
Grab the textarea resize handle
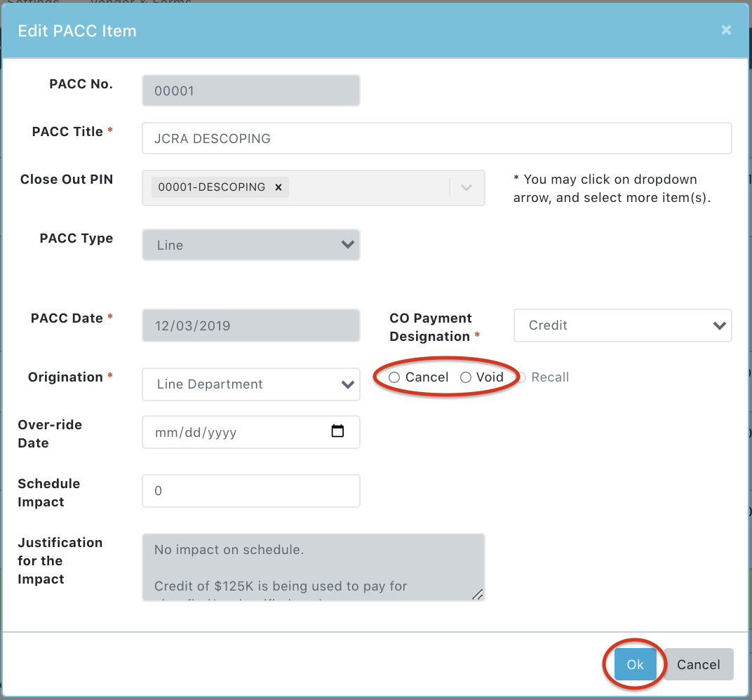[x=478, y=595]
